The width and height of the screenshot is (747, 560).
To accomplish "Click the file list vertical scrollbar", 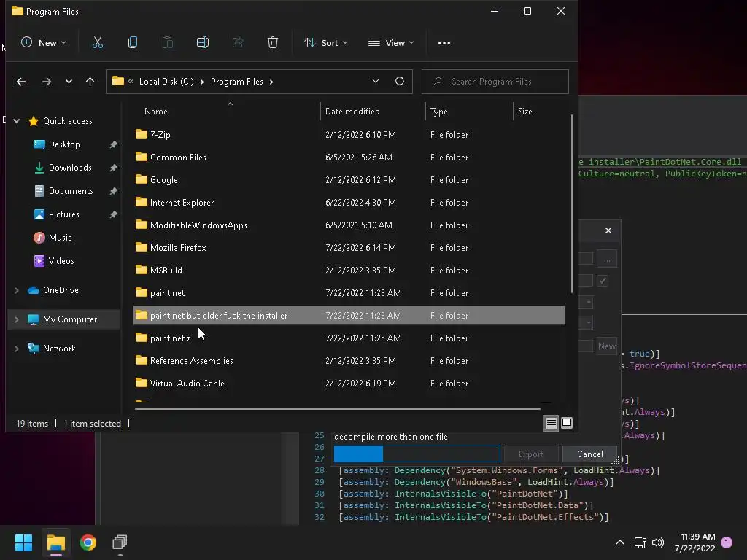I will (x=572, y=204).
